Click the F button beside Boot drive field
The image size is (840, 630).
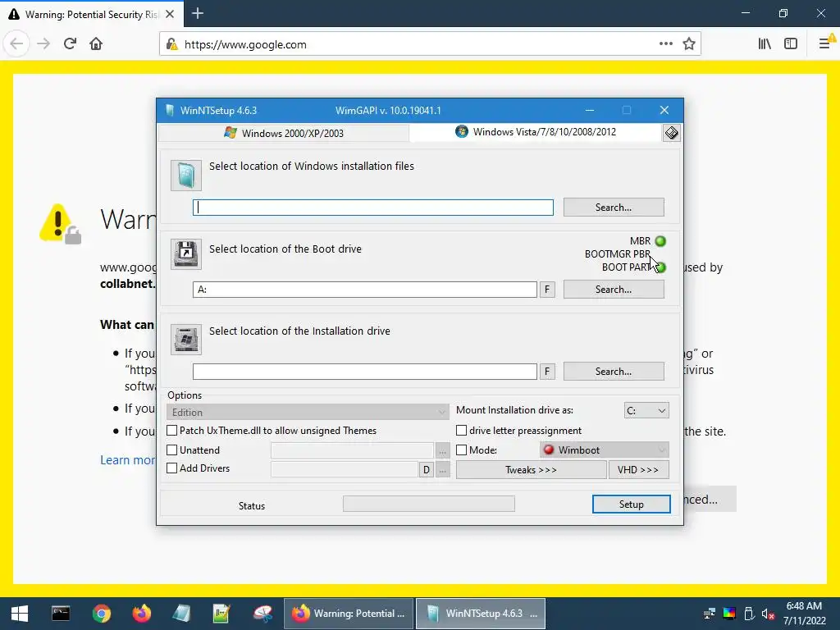pos(547,290)
